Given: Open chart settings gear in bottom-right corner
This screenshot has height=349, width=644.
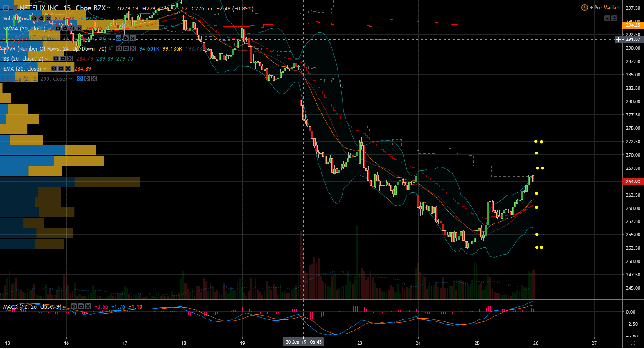Looking at the screenshot, I should (x=633, y=343).
